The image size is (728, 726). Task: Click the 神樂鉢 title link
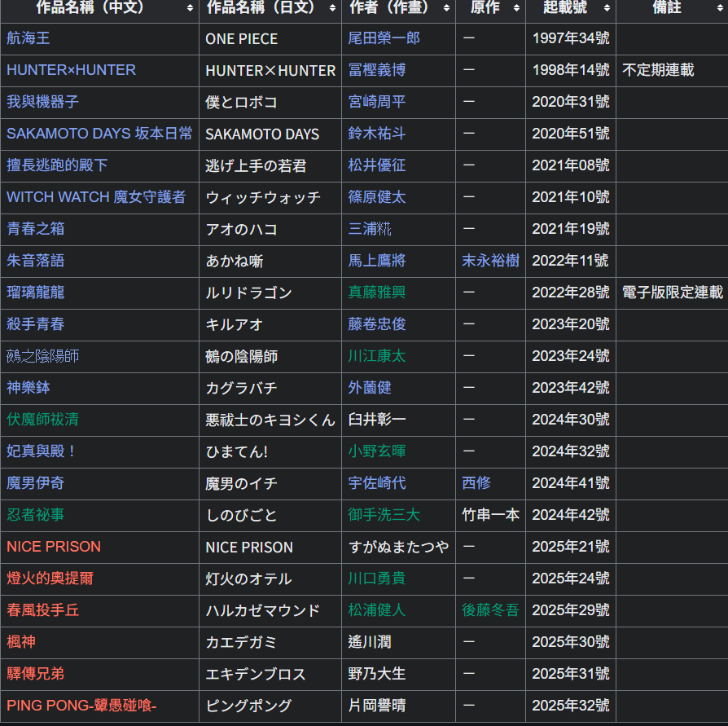[29, 388]
